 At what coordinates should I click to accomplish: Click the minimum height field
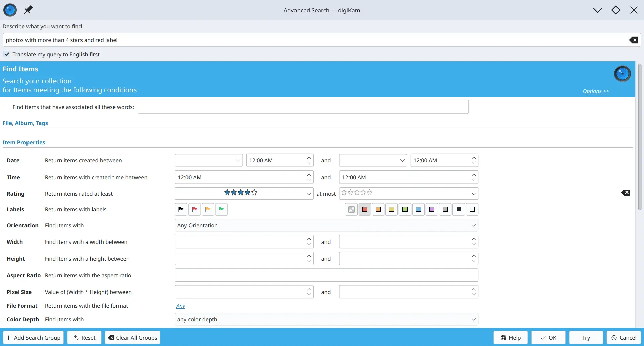244,259
